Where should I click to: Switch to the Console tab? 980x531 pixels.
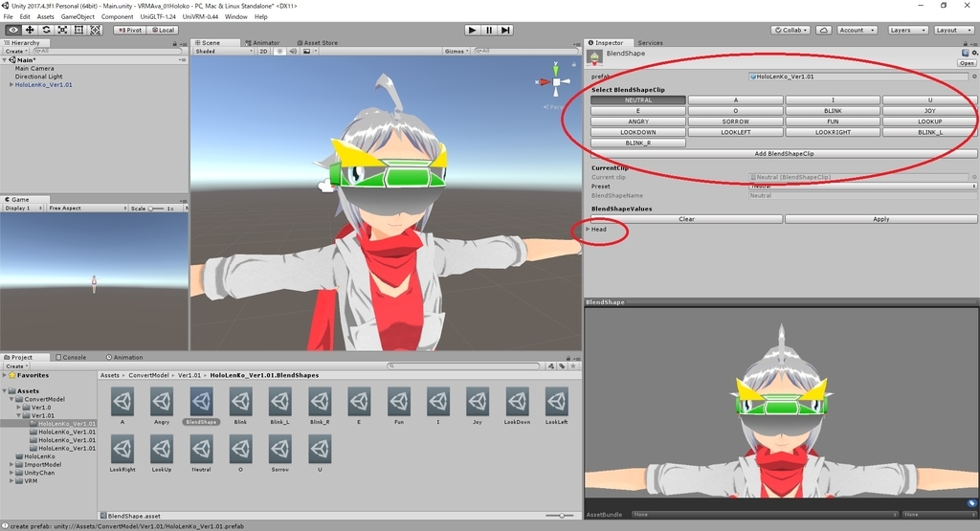click(71, 357)
